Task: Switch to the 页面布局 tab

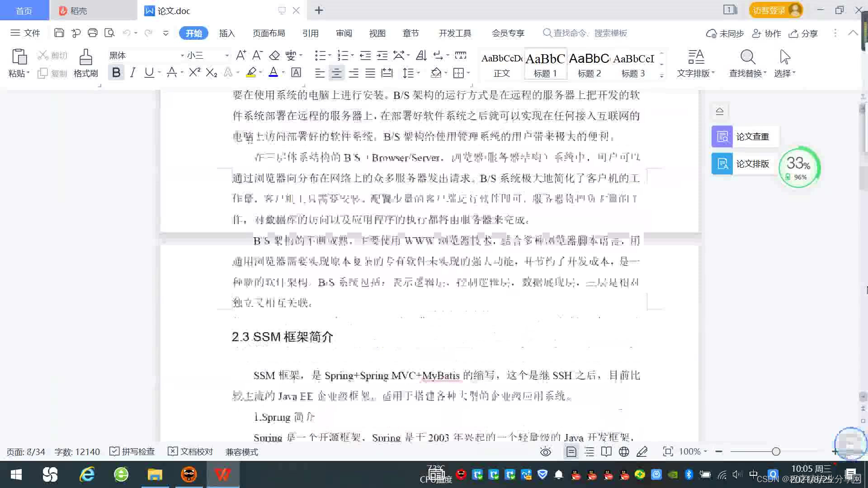Action: pyautogui.click(x=269, y=33)
